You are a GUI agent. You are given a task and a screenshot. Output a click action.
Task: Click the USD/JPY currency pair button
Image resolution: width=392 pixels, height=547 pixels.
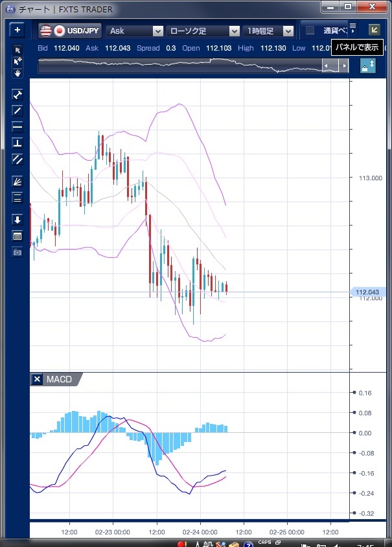70,30
